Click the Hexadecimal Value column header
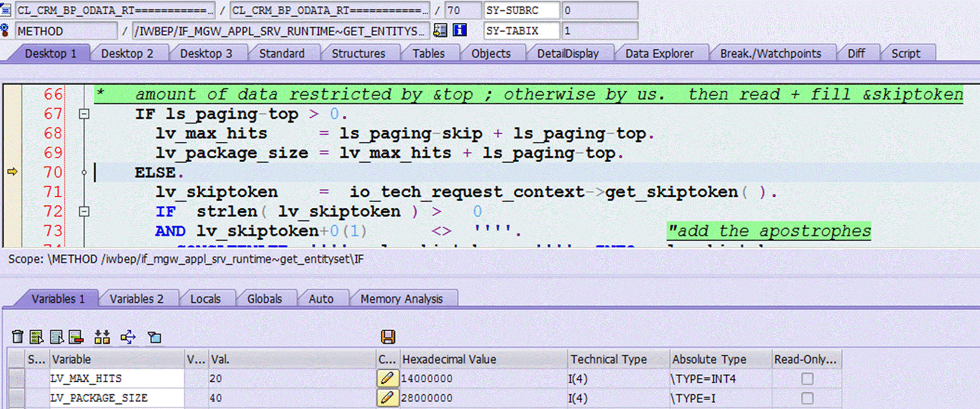The image size is (980, 409). [483, 359]
